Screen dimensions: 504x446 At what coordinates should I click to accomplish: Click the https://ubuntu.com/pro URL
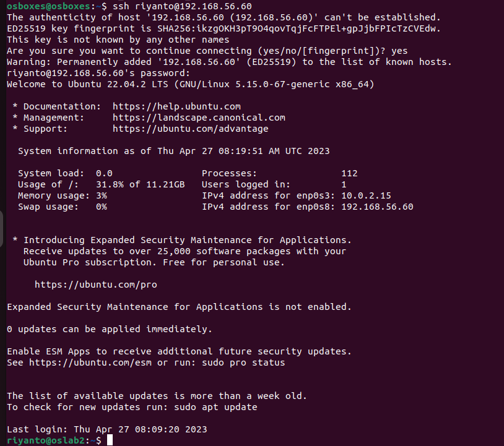click(x=96, y=285)
